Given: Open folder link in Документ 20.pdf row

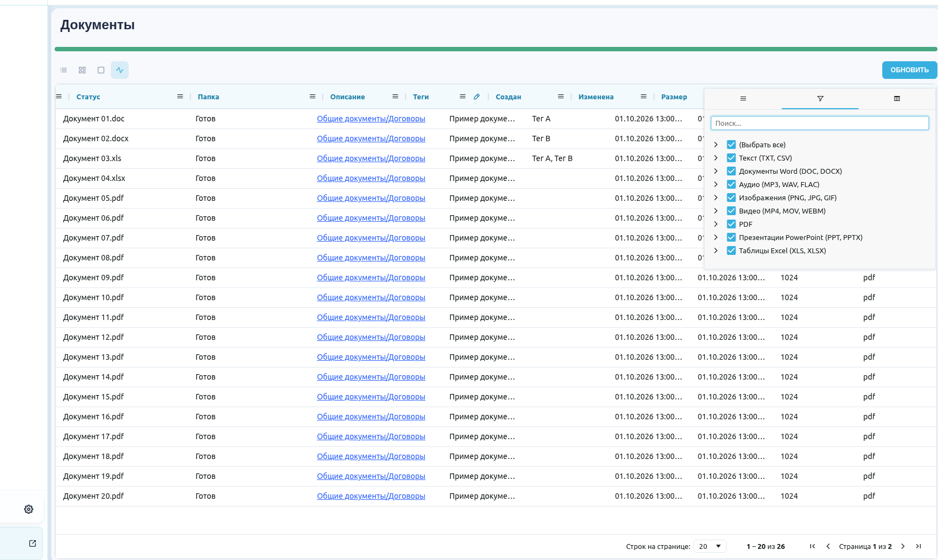Looking at the screenshot, I should (x=371, y=496).
